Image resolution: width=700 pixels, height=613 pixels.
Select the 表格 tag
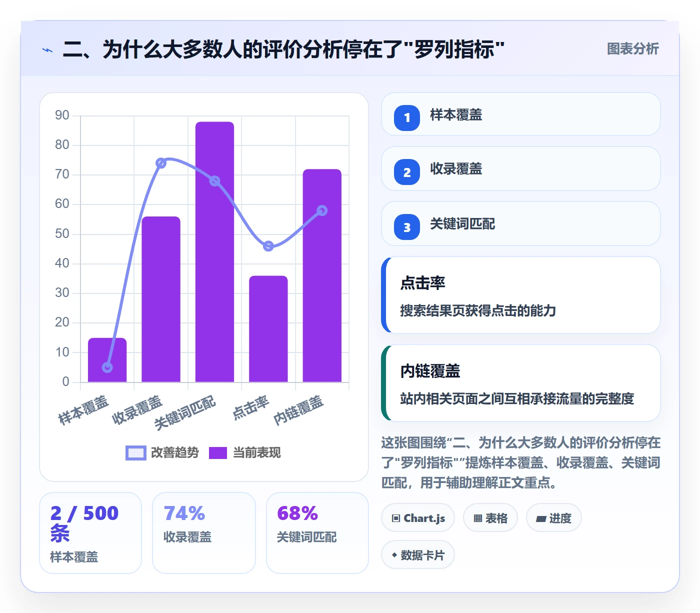[490, 518]
